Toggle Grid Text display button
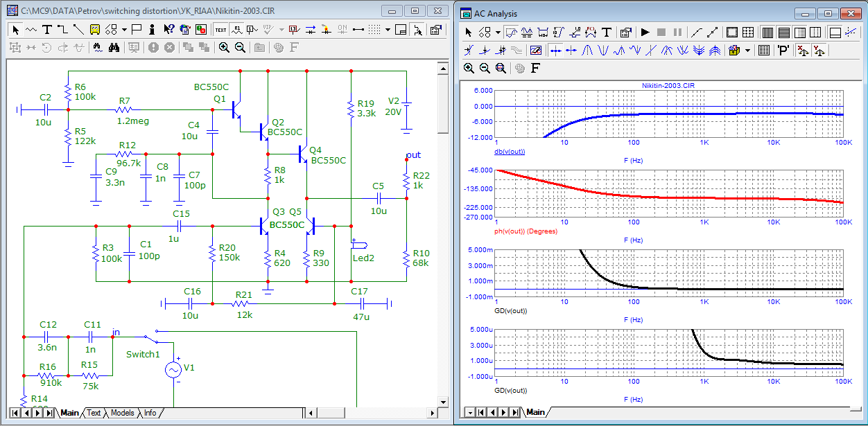 click(x=220, y=29)
